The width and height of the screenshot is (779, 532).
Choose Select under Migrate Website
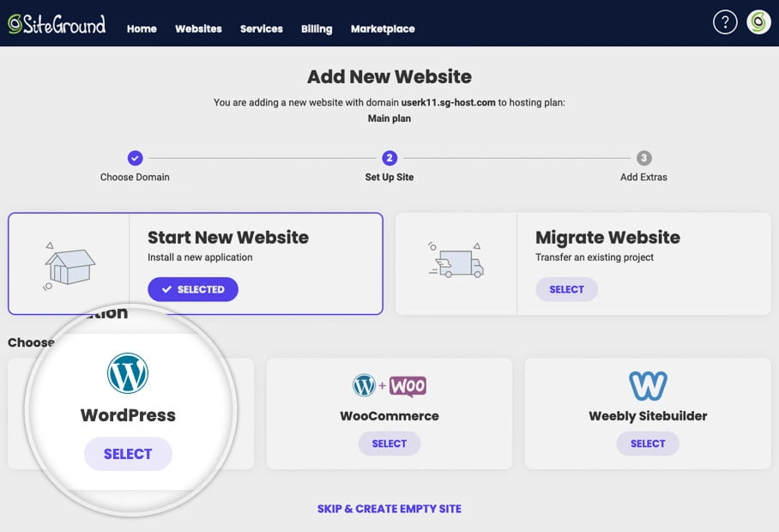(566, 289)
